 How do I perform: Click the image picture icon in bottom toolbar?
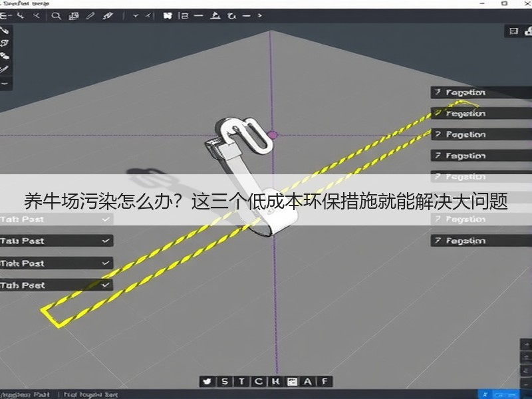coord(292,382)
